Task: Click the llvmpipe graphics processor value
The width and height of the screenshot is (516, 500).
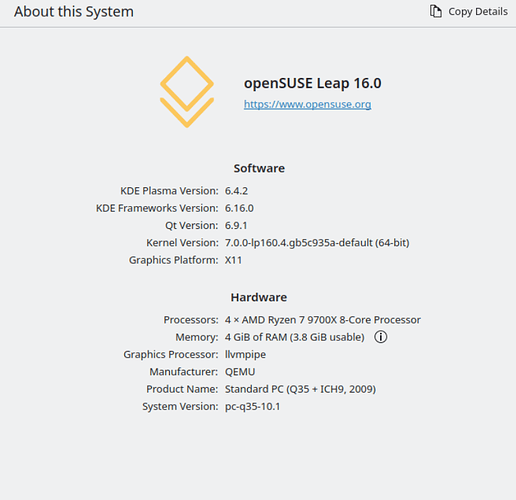Action: click(245, 355)
